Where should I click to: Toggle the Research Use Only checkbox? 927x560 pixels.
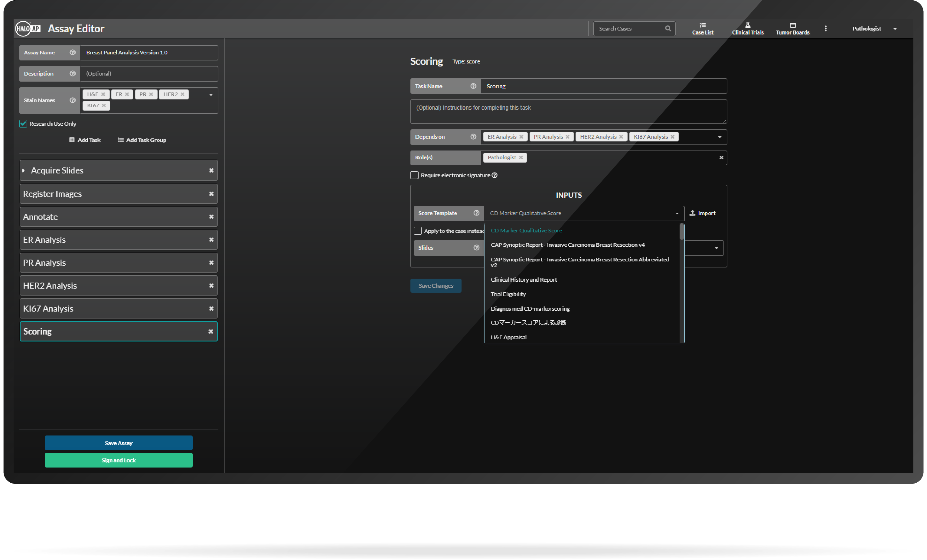23,124
